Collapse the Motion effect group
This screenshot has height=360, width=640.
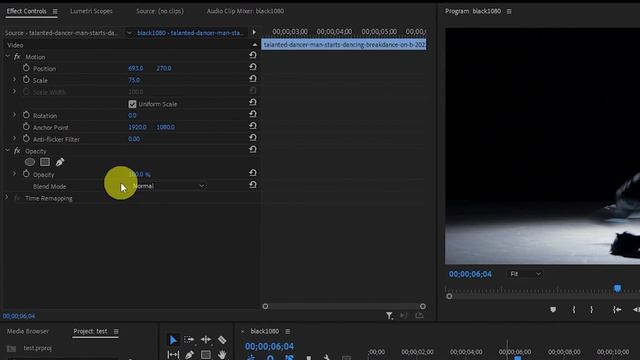7,56
